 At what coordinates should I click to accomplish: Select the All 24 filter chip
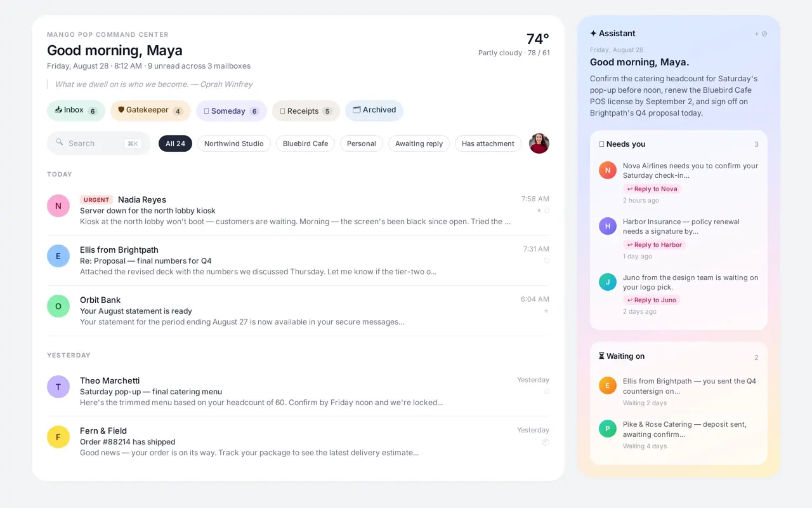point(175,144)
